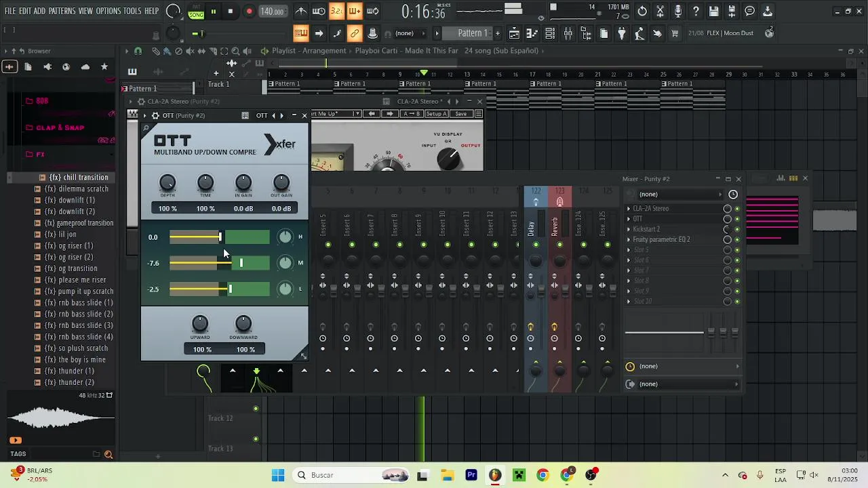The image size is (868, 488).
Task: Select the playlist Mute tool
Action: 190,51
